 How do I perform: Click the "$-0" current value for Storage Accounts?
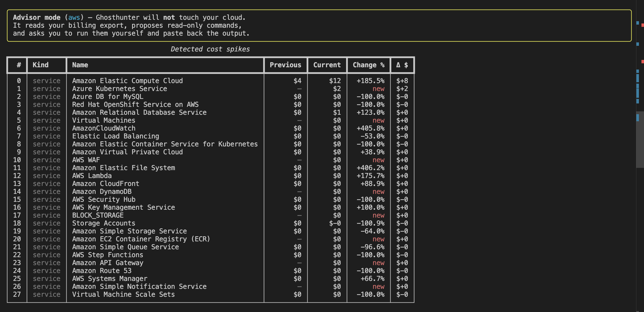click(335, 223)
